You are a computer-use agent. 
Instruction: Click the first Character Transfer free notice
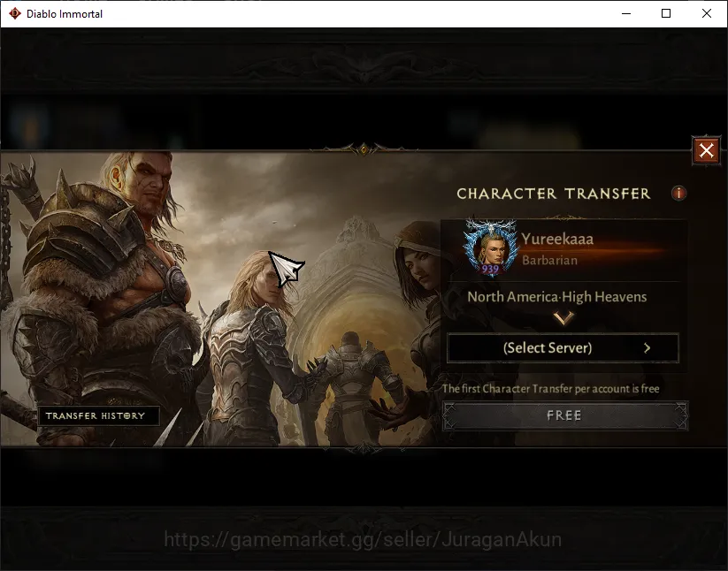coord(550,389)
